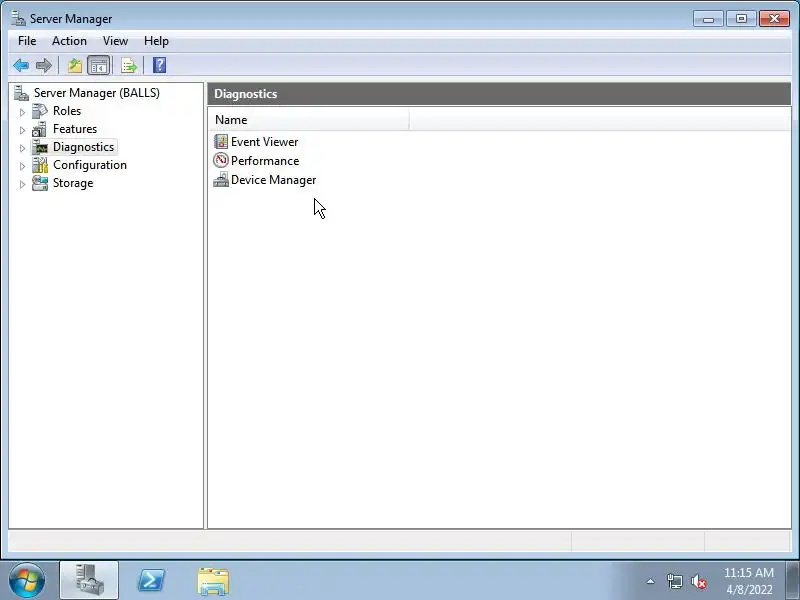Click the Configuration icon in tree
This screenshot has width=800, height=600.
[40, 165]
